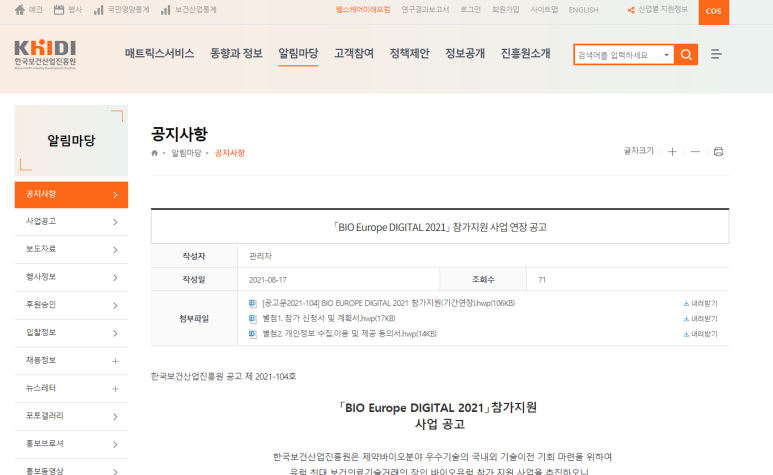
Task: Click the print icon
Action: click(x=718, y=152)
